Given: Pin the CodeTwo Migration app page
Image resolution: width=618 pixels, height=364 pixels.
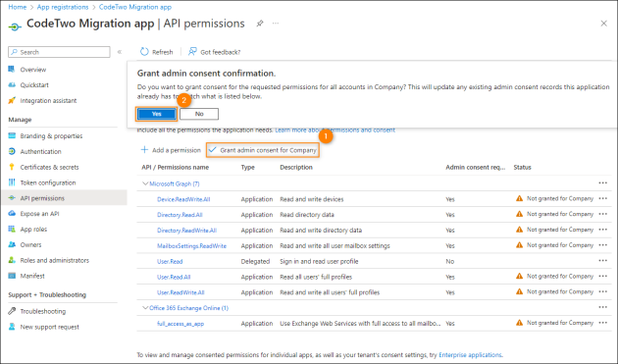Looking at the screenshot, I should pyautogui.click(x=259, y=24).
